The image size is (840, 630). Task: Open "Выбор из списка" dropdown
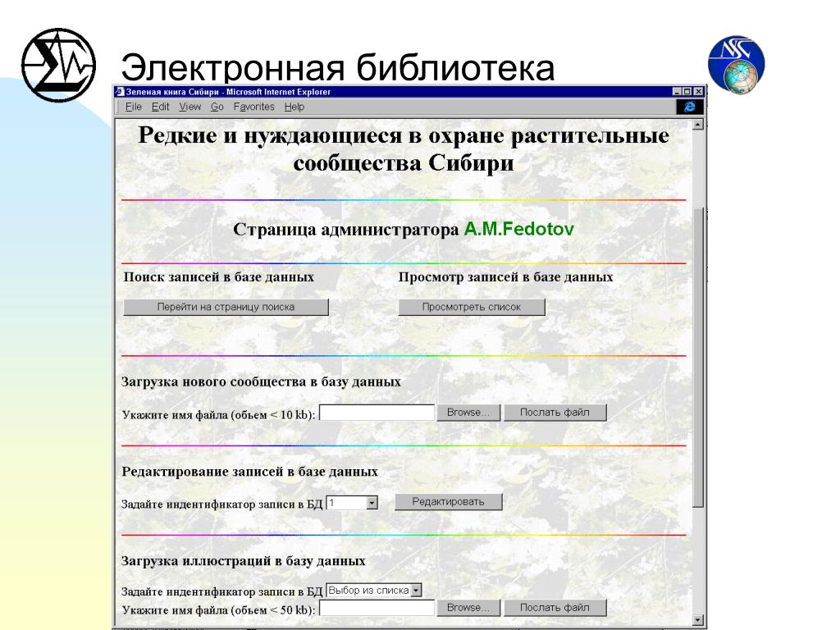(374, 591)
